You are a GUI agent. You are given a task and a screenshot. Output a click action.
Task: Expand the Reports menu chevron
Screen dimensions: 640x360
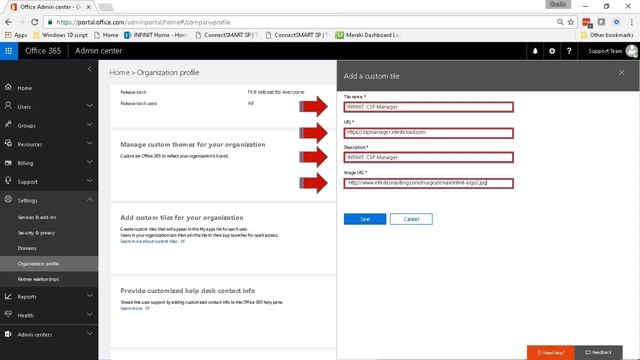tap(89, 296)
